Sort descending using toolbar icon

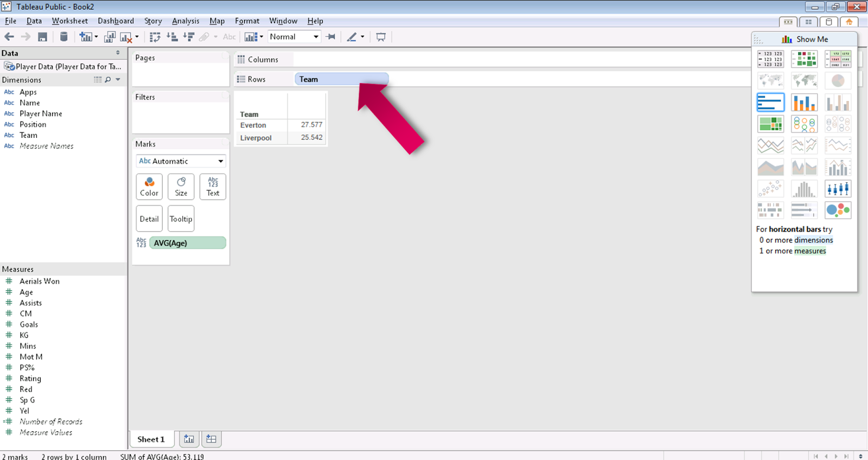189,37
